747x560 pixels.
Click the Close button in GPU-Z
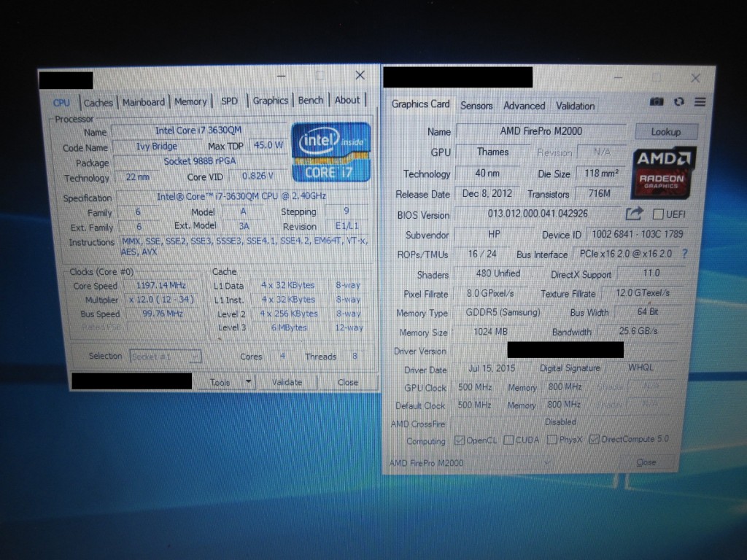point(646,462)
